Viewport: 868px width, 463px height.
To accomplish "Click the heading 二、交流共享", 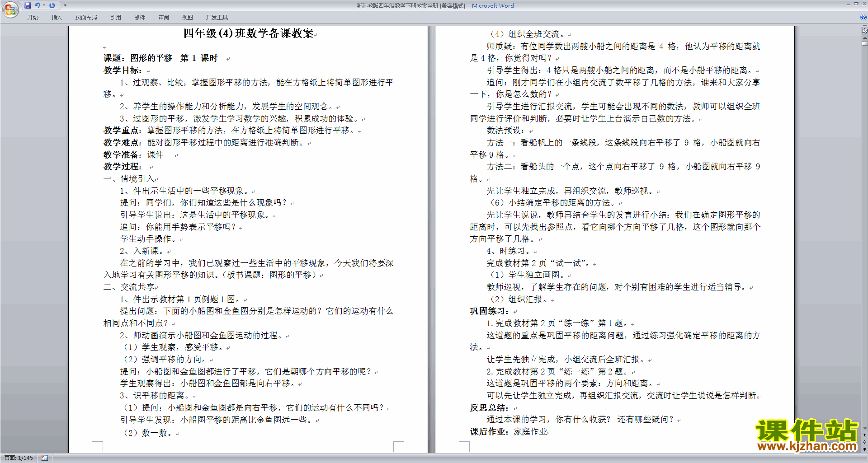I will (x=129, y=287).
